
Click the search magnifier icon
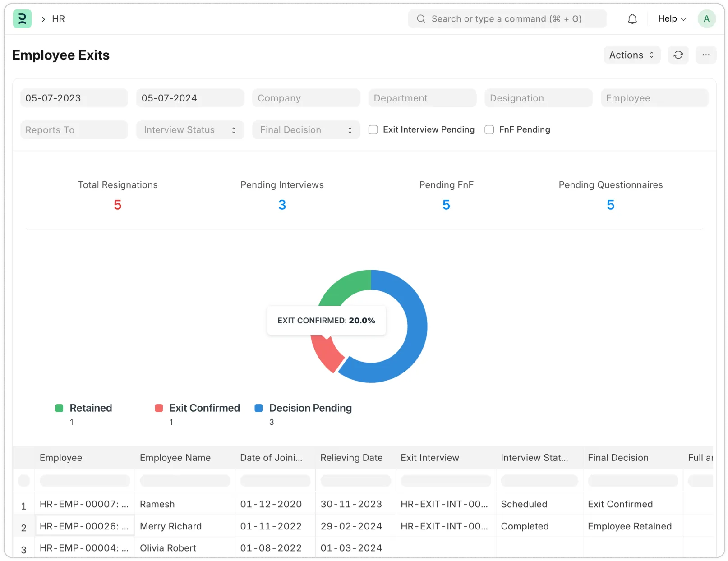click(x=421, y=19)
